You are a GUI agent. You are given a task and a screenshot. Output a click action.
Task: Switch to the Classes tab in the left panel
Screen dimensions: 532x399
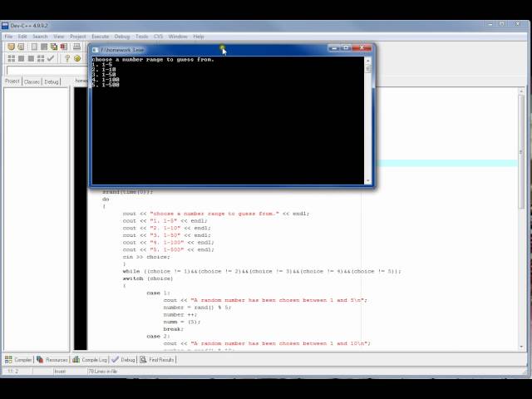[32, 81]
